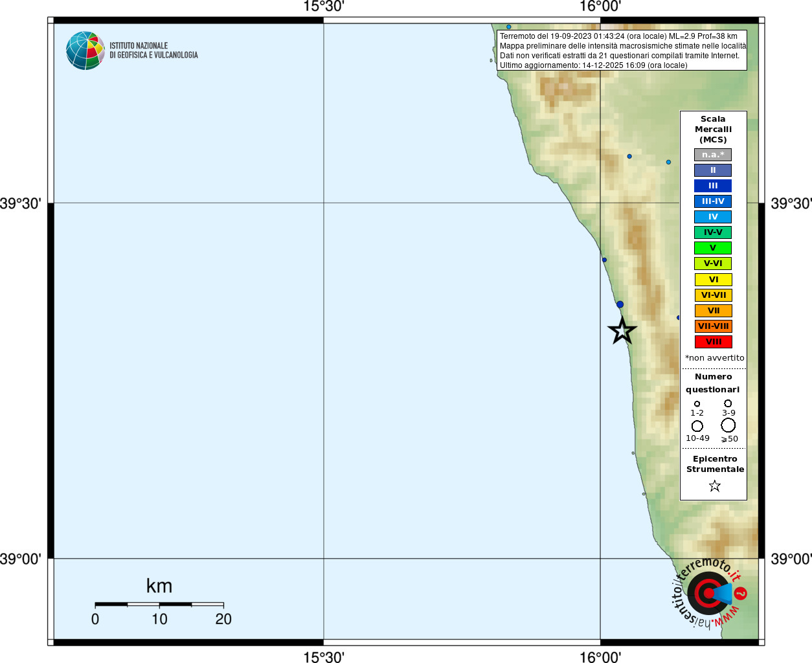Click the 10-49 questionnaires circle symbol
812x663 pixels.
(x=697, y=426)
